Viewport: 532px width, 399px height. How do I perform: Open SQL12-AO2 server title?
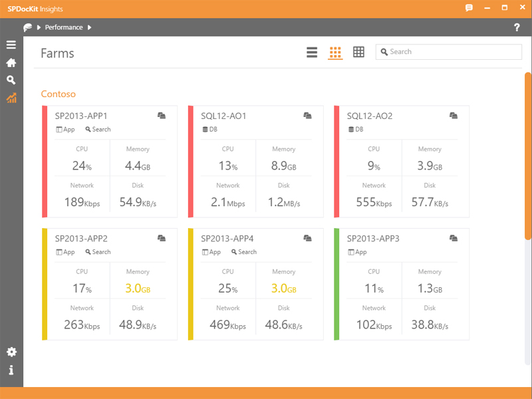(370, 116)
